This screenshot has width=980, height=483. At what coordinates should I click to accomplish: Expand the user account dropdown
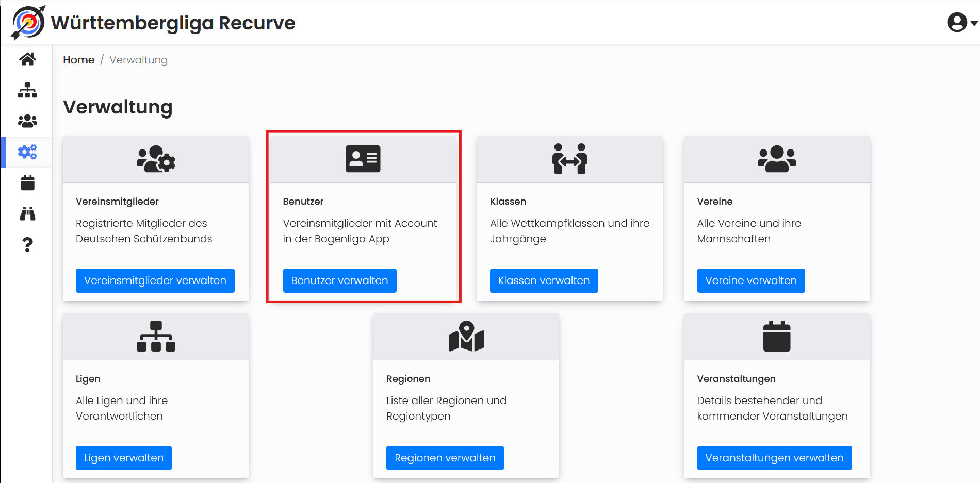[962, 23]
